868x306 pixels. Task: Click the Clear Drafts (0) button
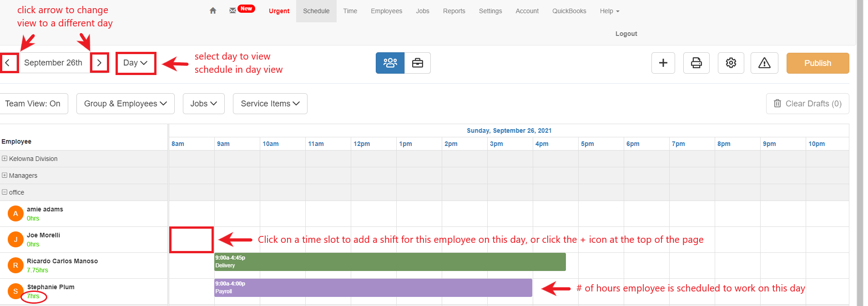[x=807, y=104]
